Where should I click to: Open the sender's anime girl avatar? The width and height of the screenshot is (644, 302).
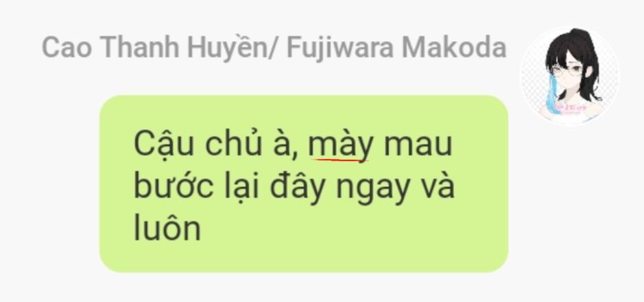570,76
